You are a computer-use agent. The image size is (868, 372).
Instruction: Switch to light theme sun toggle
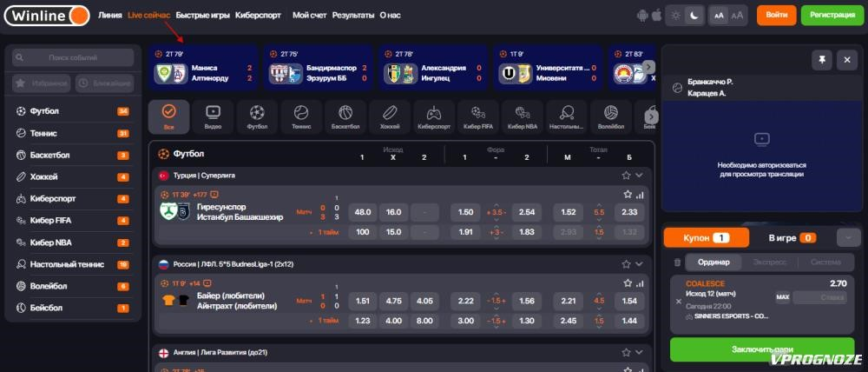click(x=675, y=16)
